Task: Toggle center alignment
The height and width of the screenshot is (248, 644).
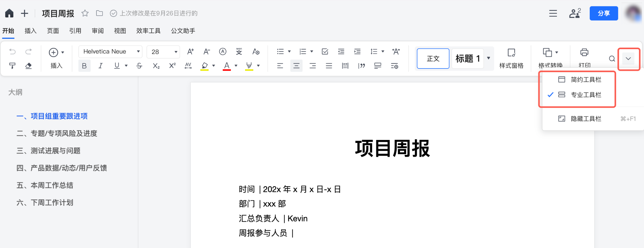Action: click(296, 66)
